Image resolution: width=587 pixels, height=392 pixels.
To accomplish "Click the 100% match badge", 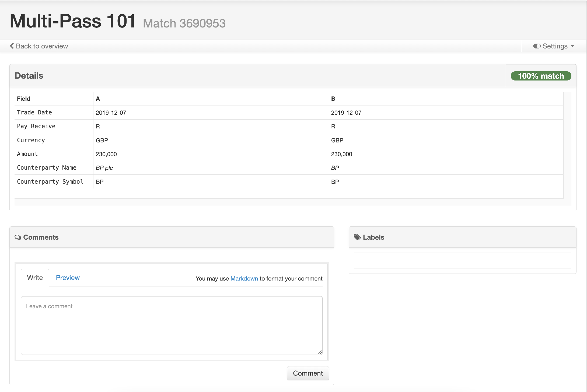I will click(541, 76).
